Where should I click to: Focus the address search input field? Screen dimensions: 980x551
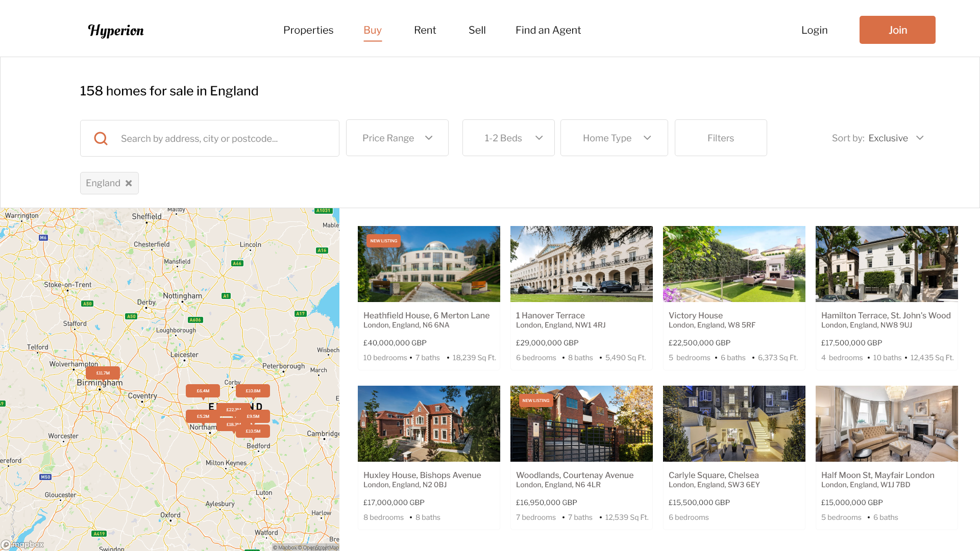tap(225, 139)
